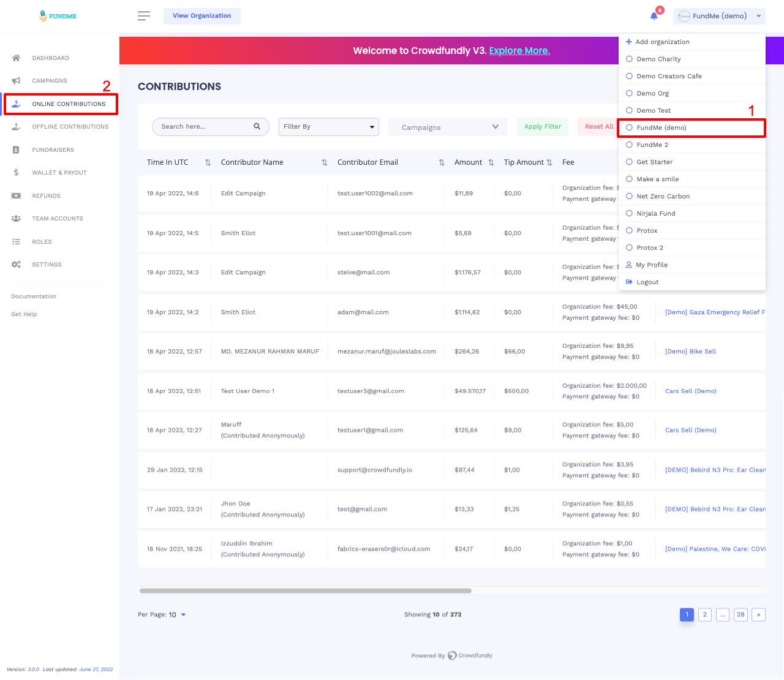Select the Get Starter radio button
This screenshot has height=680, width=784.
(629, 162)
